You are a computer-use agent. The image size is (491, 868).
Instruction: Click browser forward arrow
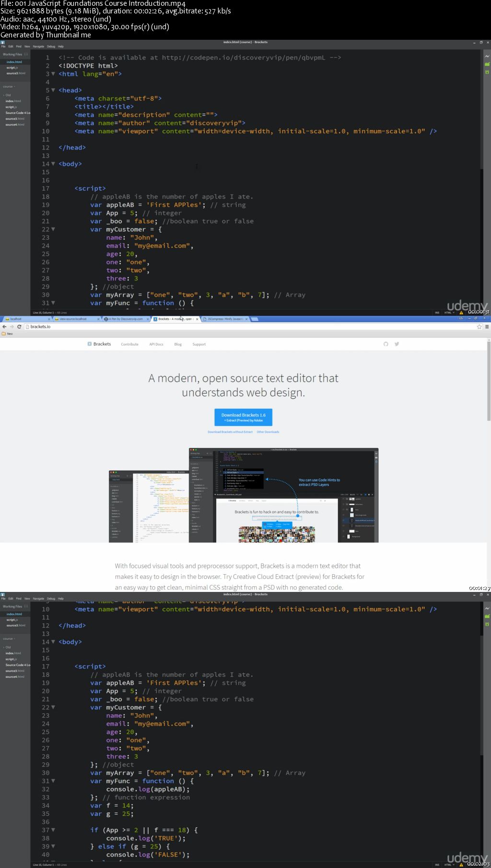pos(12,326)
